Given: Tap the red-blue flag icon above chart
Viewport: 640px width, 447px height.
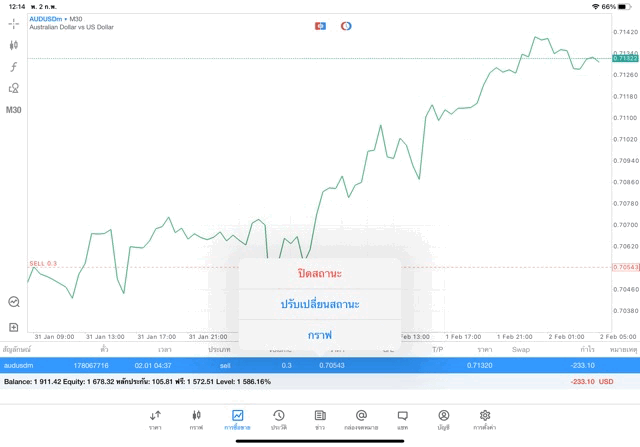Looking at the screenshot, I should pyautogui.click(x=320, y=25).
